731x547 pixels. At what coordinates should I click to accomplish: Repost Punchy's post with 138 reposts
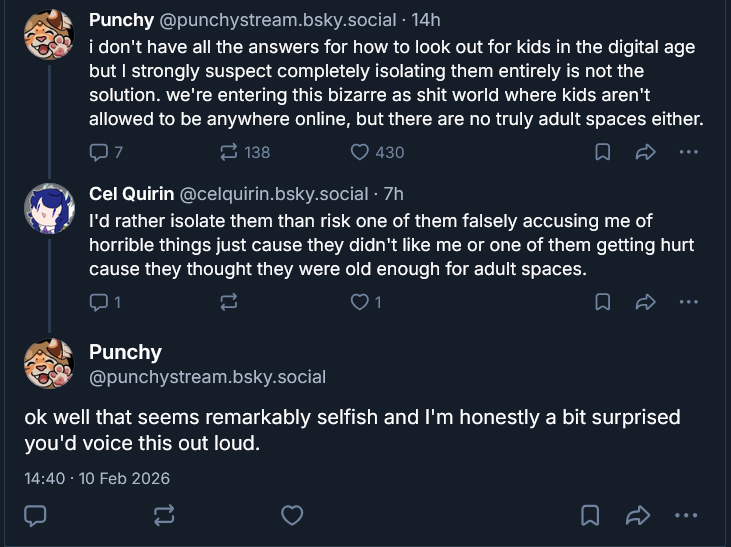click(229, 152)
